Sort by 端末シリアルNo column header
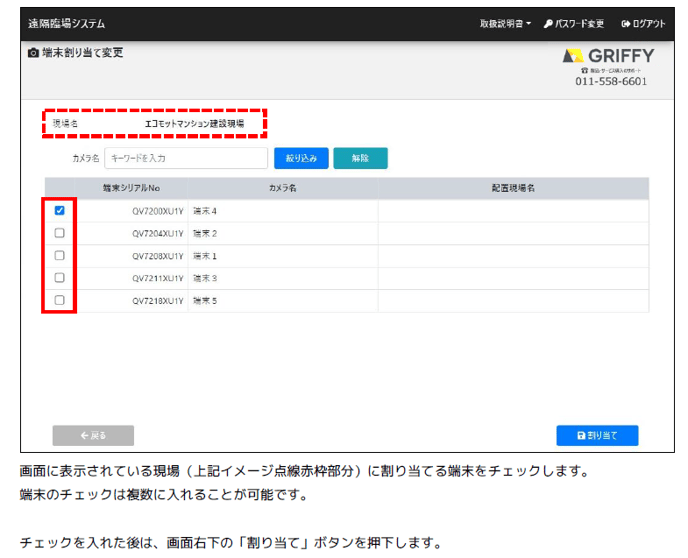Image resolution: width=688 pixels, height=558 pixels. pos(131,188)
